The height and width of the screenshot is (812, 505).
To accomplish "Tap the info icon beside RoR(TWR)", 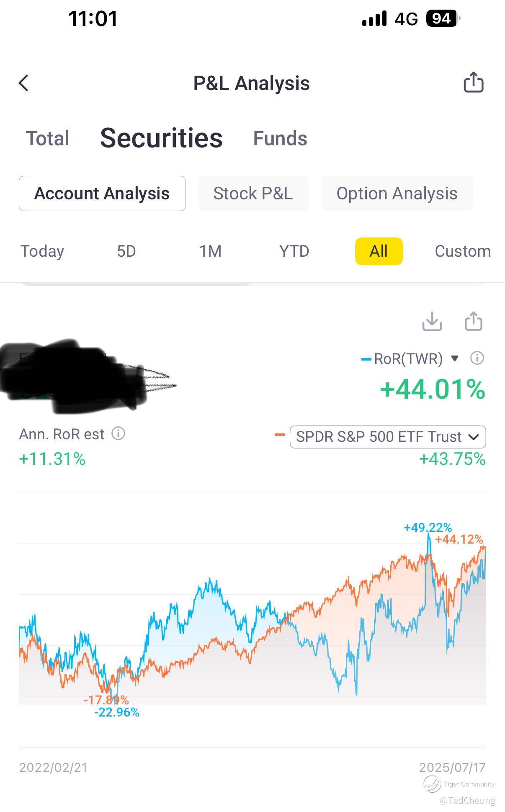I will [477, 358].
